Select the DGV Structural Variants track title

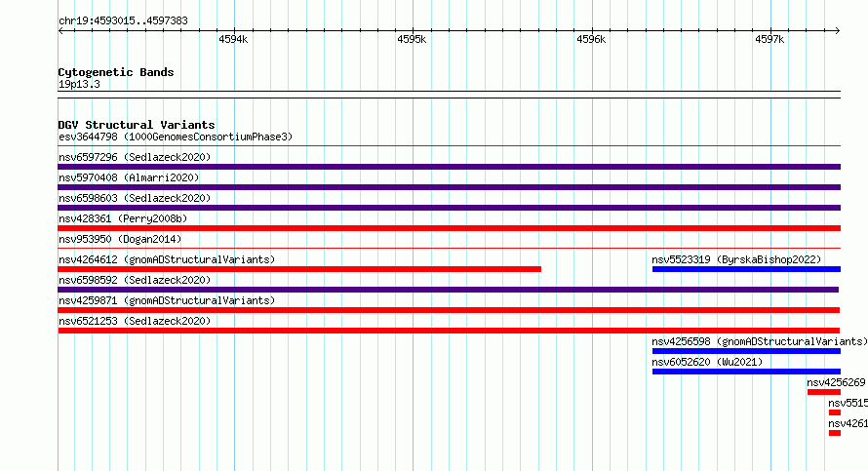point(137,125)
